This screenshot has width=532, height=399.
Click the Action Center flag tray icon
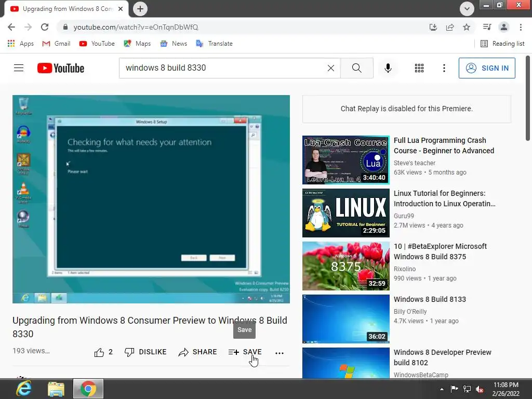(x=454, y=389)
